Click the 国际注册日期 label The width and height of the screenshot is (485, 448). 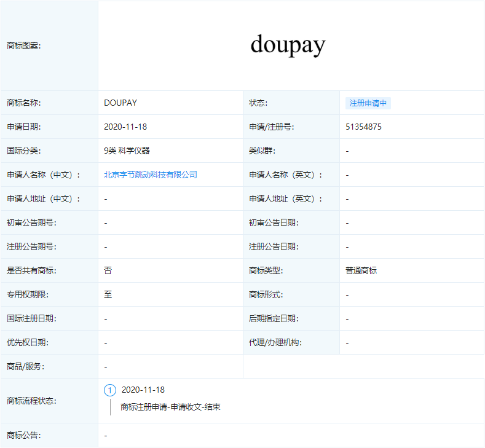click(x=31, y=318)
